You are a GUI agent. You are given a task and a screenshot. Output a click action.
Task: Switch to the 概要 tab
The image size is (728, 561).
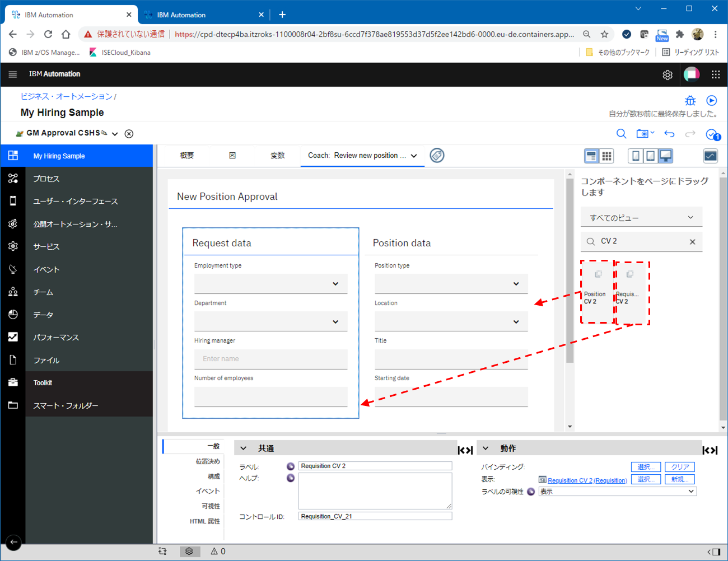186,156
